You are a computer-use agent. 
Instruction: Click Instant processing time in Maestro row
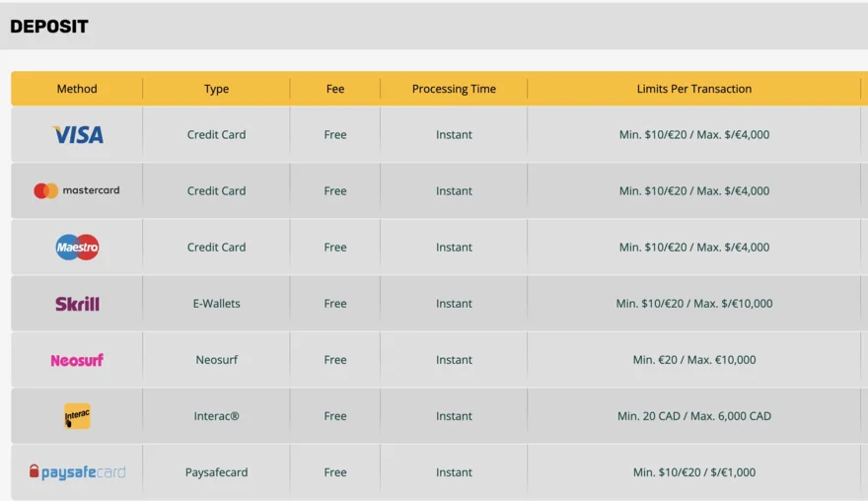click(x=454, y=248)
